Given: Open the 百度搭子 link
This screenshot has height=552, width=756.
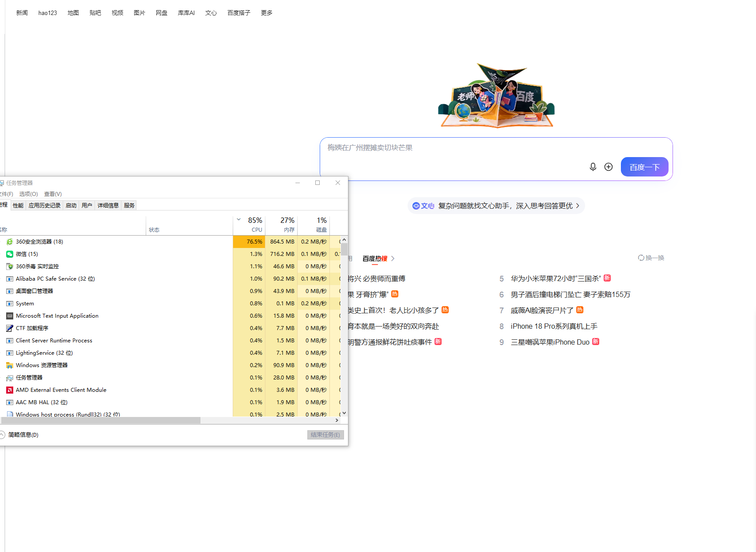Looking at the screenshot, I should click(x=239, y=13).
